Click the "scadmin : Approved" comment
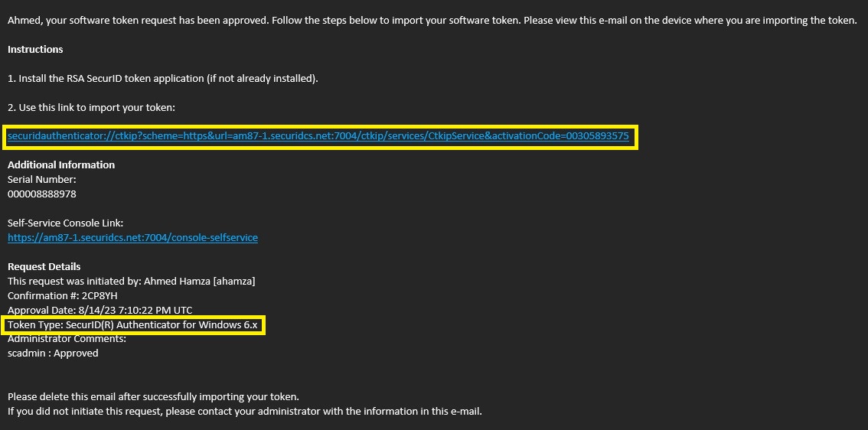This screenshot has height=430, width=868. (x=53, y=353)
